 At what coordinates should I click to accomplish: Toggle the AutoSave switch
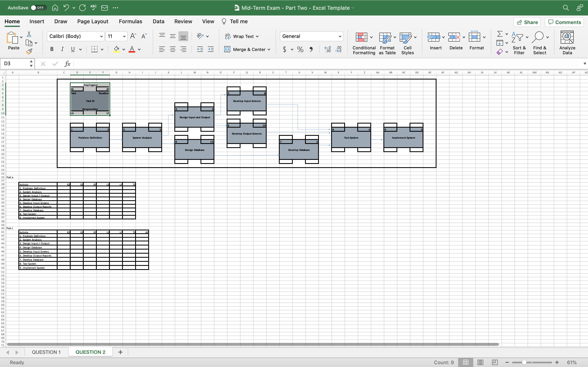tap(38, 8)
